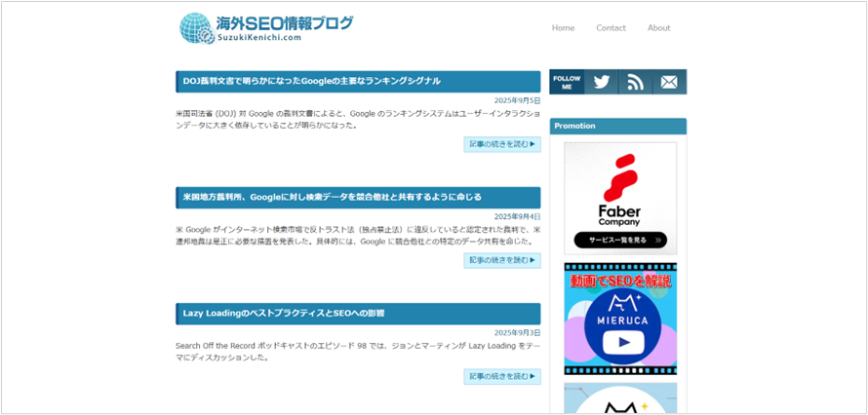
Task: Click the summary text starting 米 Google がインターネット
Action: [x=358, y=236]
